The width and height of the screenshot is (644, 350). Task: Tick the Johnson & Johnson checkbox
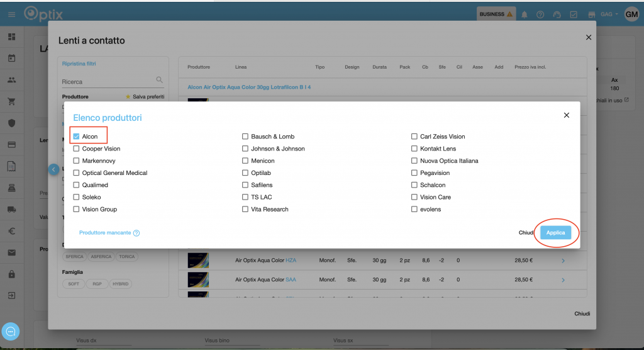point(245,149)
